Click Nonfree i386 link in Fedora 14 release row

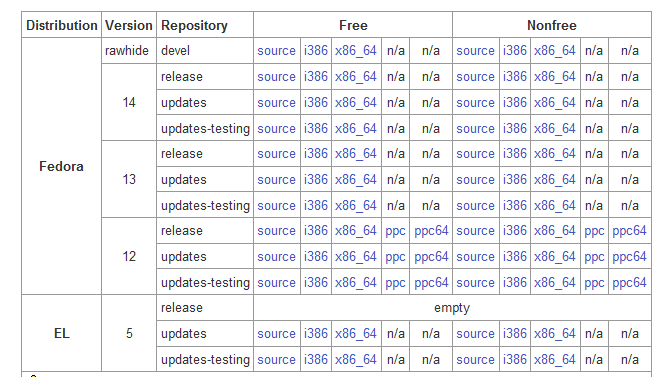(x=515, y=76)
